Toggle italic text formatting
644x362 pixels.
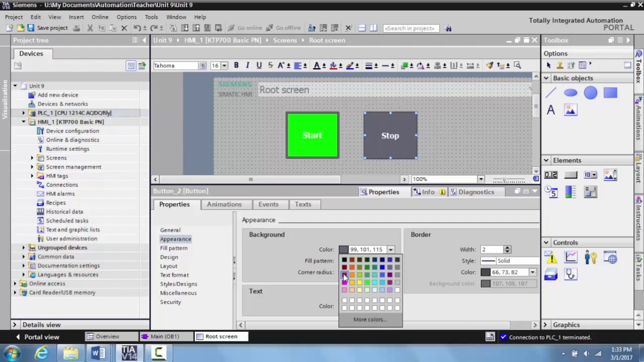pos(248,65)
